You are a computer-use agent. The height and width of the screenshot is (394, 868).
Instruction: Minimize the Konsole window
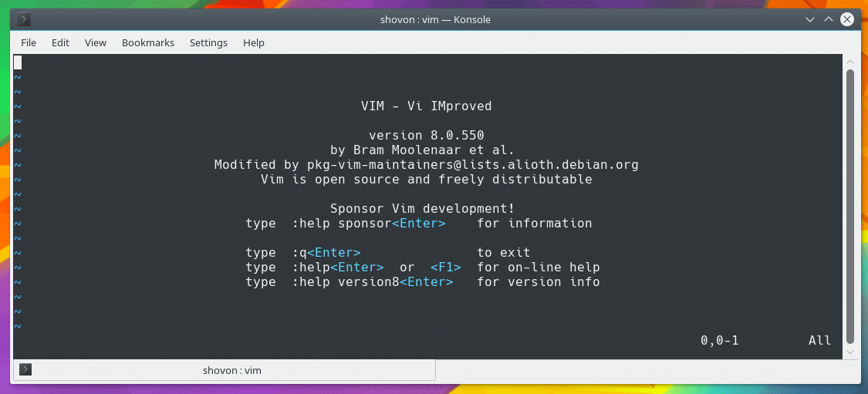(x=810, y=20)
